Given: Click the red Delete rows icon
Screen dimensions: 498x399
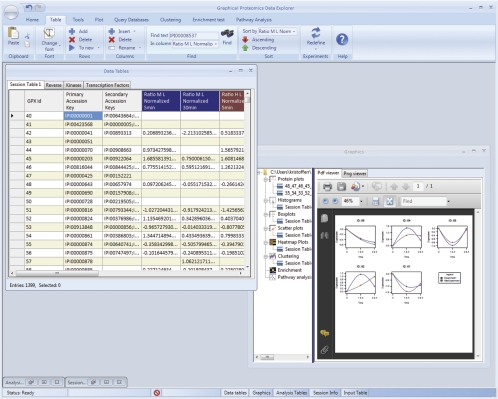Looking at the screenshot, I should [x=72, y=40].
